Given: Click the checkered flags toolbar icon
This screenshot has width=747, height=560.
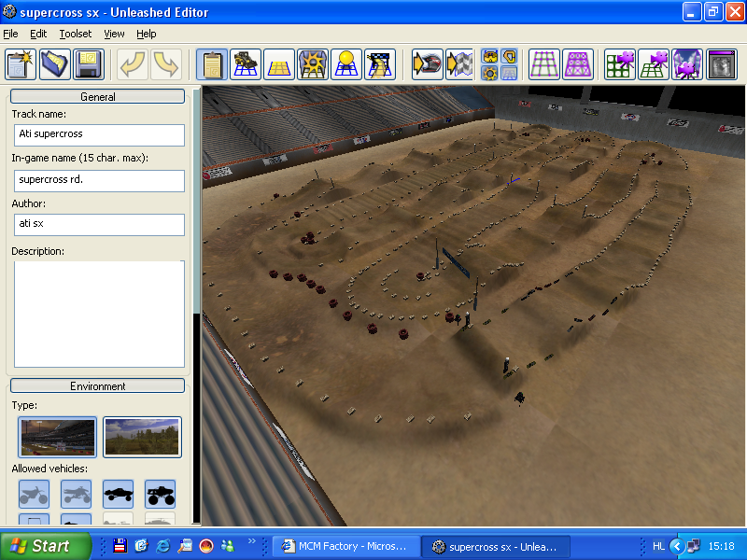Looking at the screenshot, I should pos(459,64).
